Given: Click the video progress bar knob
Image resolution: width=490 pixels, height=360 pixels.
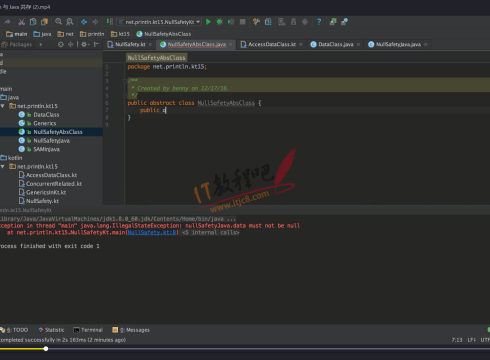Looking at the screenshot, I should coord(46,349).
